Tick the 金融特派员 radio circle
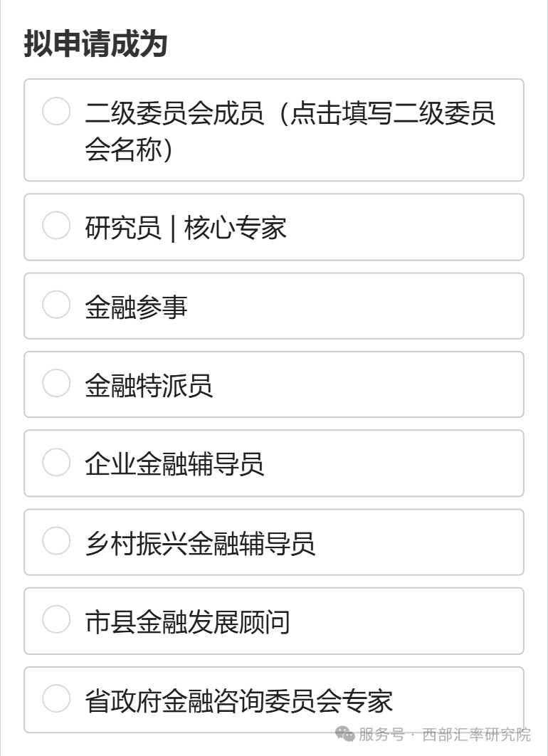 point(56,384)
